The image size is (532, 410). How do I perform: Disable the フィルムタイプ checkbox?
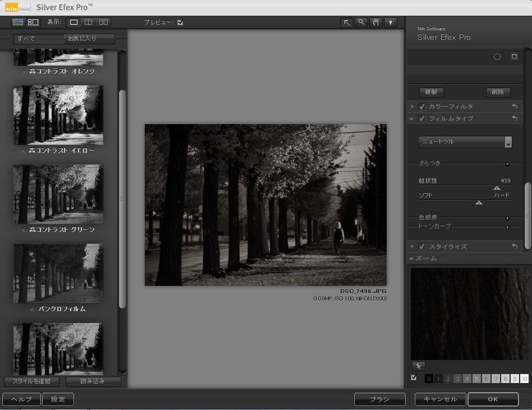pos(422,119)
